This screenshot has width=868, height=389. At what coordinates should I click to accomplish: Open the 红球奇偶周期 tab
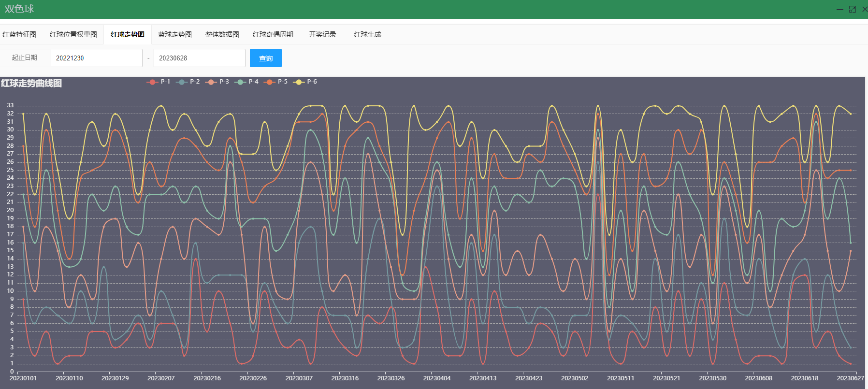[x=273, y=34]
